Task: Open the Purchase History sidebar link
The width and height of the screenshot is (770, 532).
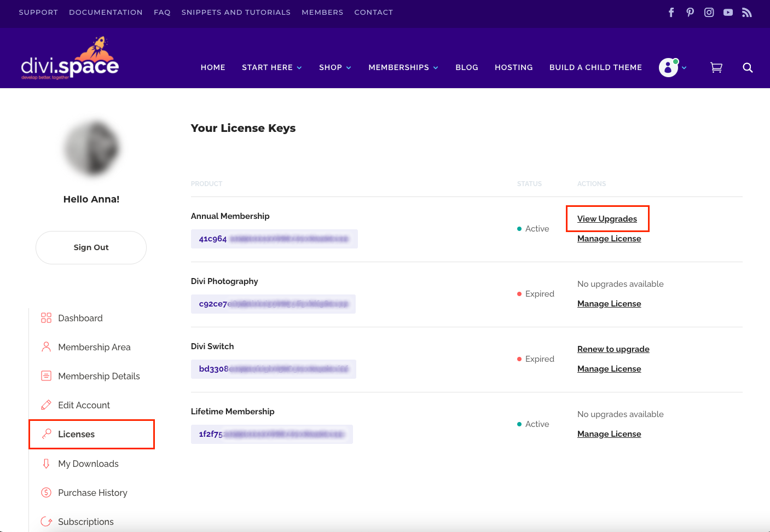Action: pyautogui.click(x=92, y=493)
